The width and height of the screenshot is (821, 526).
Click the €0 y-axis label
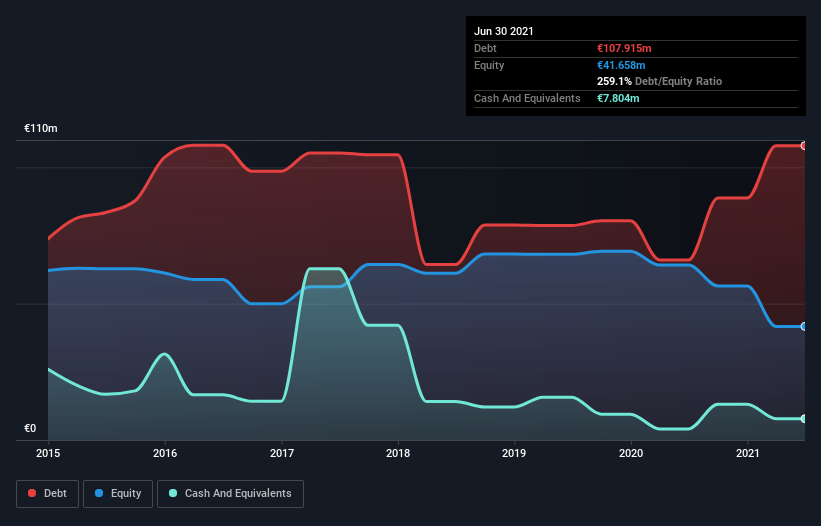(x=30, y=428)
